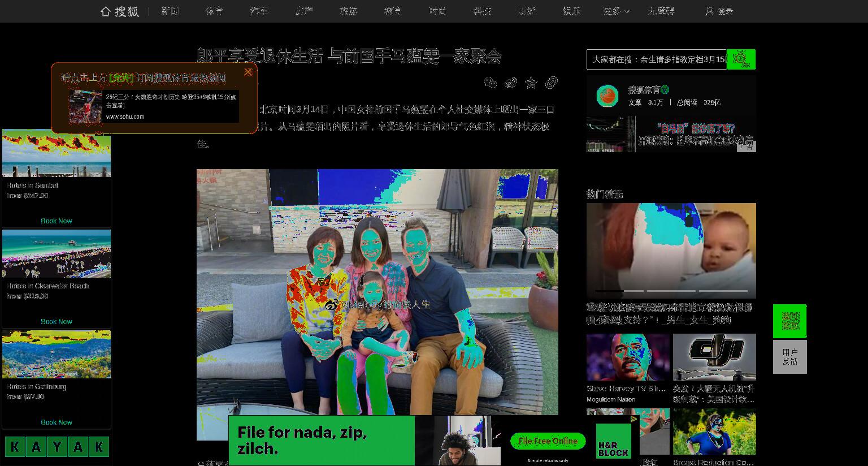This screenshot has height=466, width=868.
Task: Open the 娱乐 navigation item
Action: [571, 11]
